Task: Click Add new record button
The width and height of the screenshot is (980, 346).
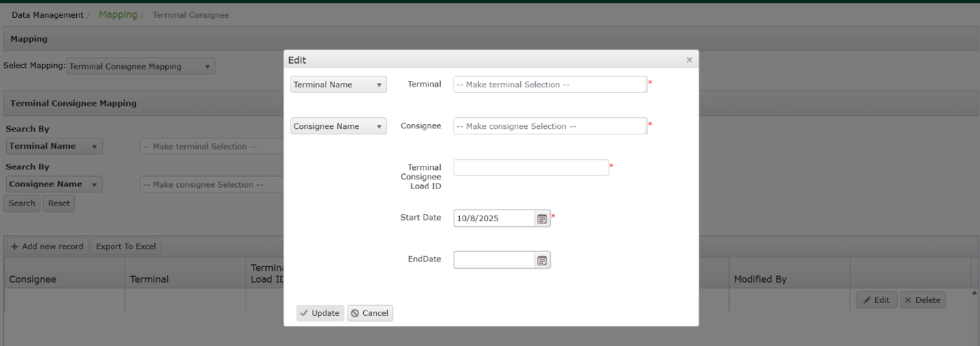Action: pyautogui.click(x=47, y=247)
